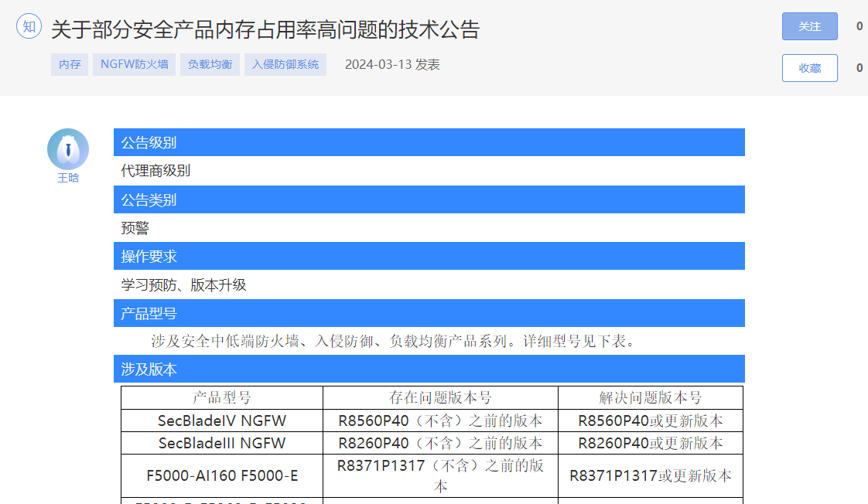Screen dimensions: 868x504
Task: Click the R8560P40或更新版本 cell
Action: (651, 421)
